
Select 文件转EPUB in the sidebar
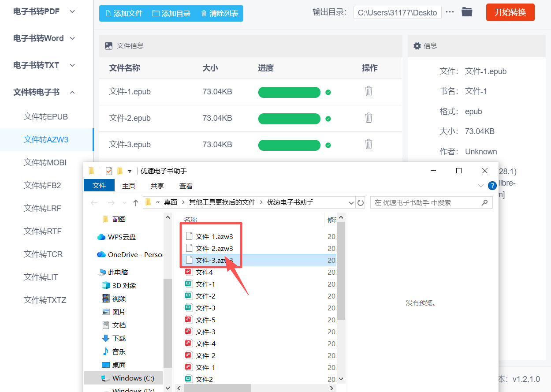coord(46,117)
